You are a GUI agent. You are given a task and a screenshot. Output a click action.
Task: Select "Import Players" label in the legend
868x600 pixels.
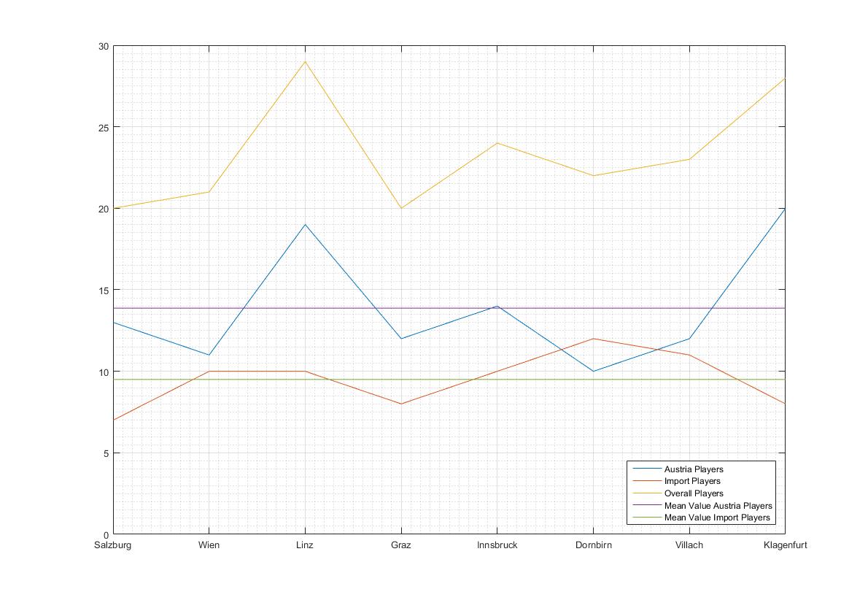click(x=691, y=482)
